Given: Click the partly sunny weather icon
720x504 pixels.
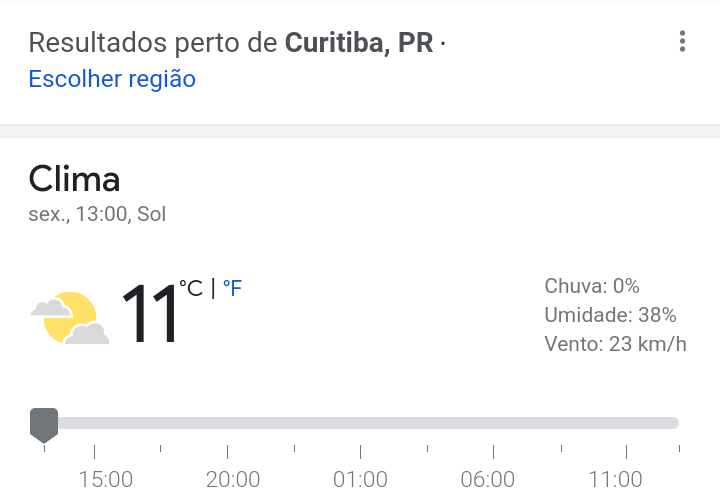Looking at the screenshot, I should tap(70, 318).
